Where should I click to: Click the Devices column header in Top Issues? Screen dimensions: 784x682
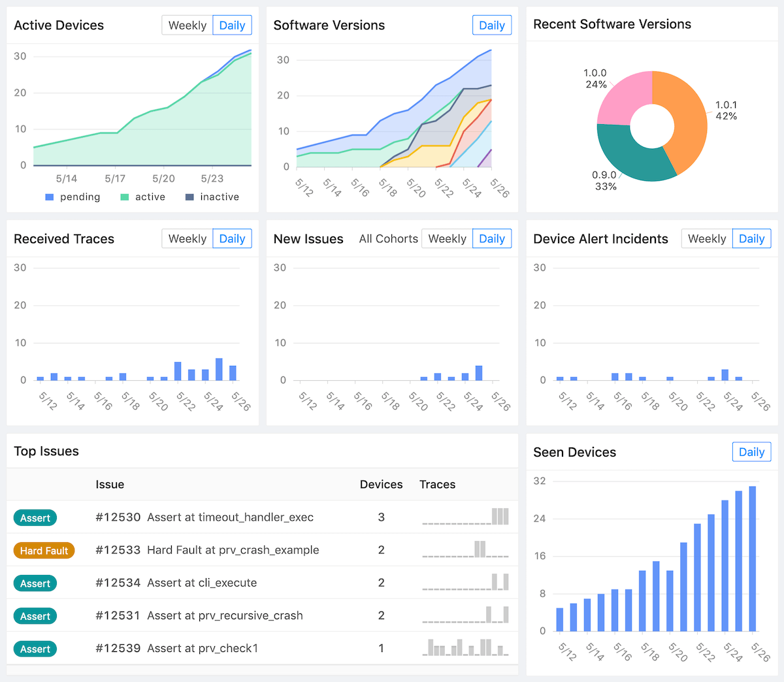[x=381, y=485]
